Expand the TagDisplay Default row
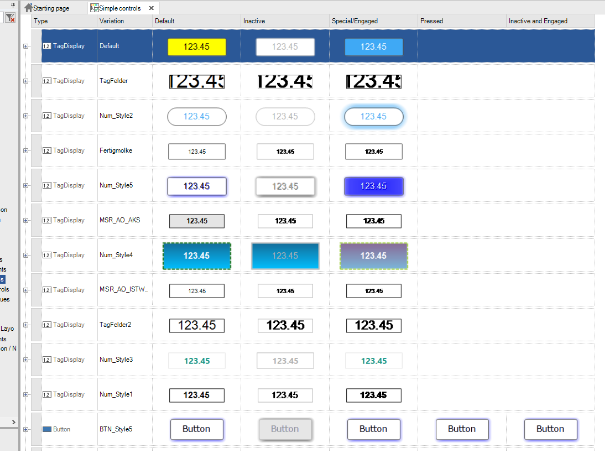 (25, 46)
